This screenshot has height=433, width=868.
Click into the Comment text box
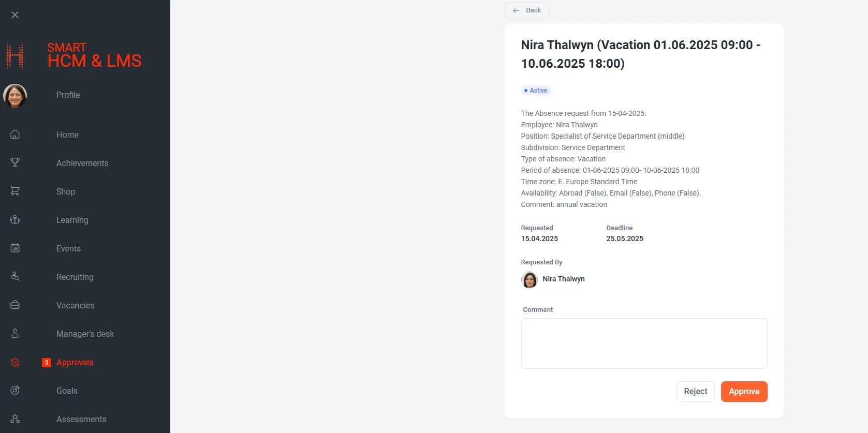[644, 344]
